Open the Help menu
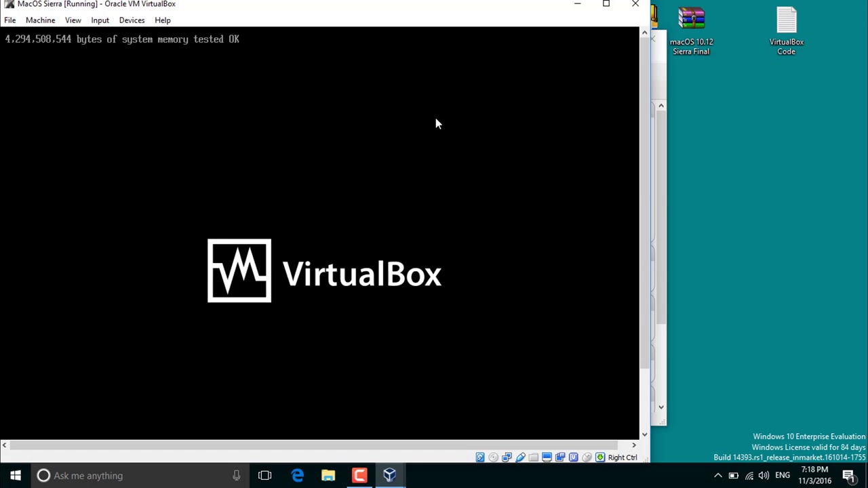Viewport: 868px width, 488px height. pos(162,20)
